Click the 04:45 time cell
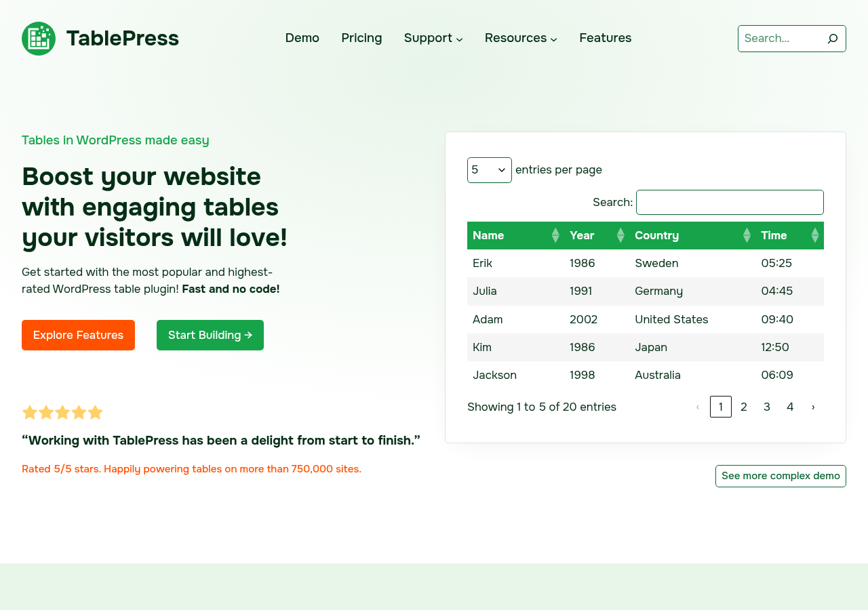 pyautogui.click(x=789, y=291)
